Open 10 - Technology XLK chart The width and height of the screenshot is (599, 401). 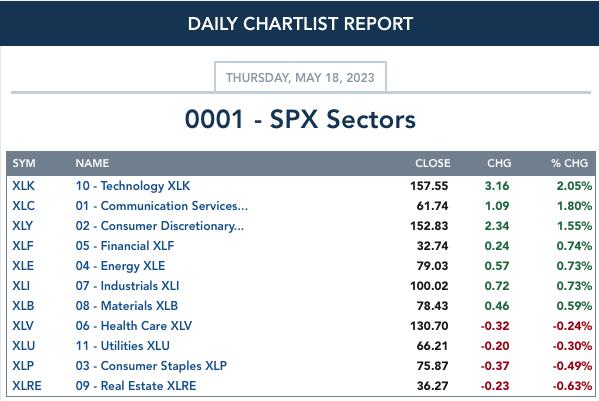(133, 186)
